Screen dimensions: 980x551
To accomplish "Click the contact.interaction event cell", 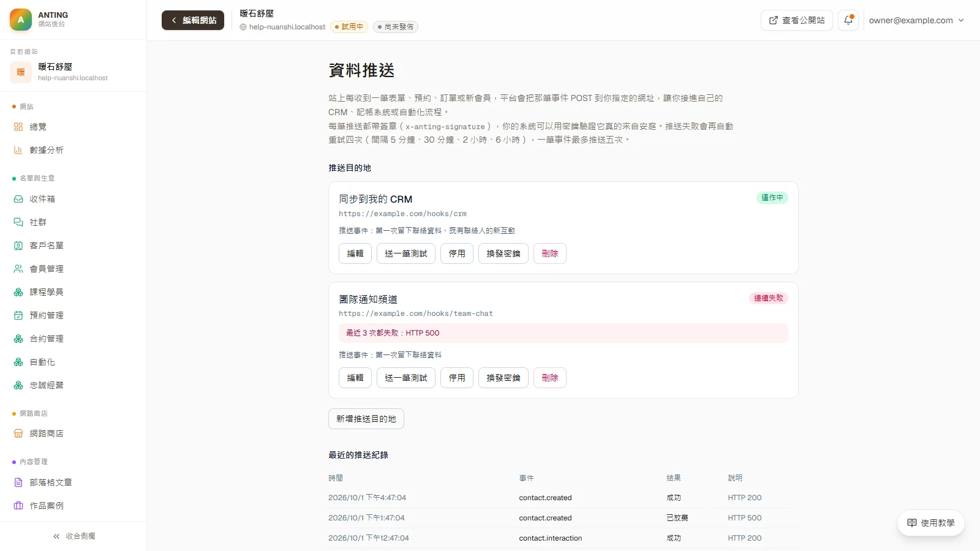I will click(551, 538).
